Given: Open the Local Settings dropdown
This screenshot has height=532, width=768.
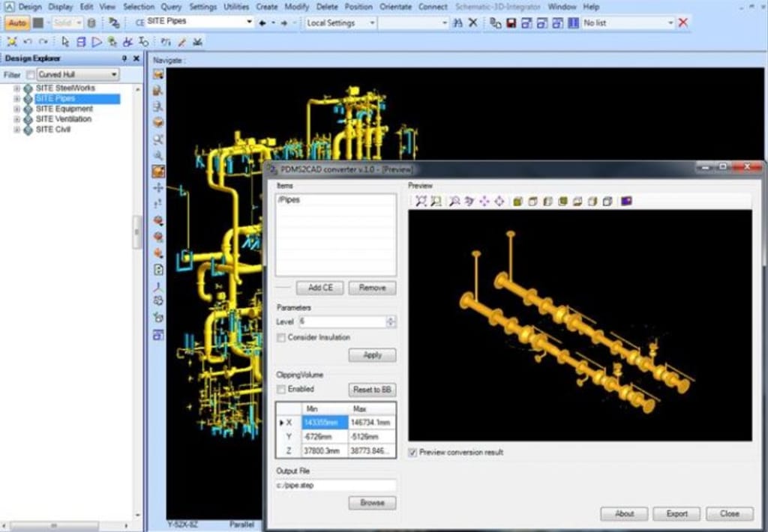Looking at the screenshot, I should pyautogui.click(x=372, y=22).
